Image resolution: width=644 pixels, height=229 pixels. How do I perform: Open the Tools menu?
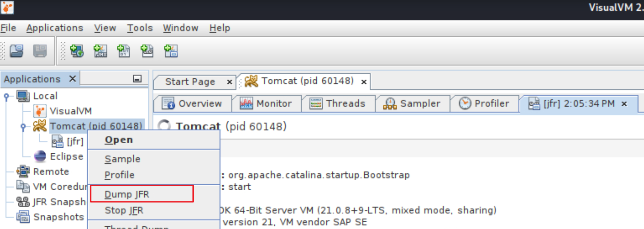(140, 28)
